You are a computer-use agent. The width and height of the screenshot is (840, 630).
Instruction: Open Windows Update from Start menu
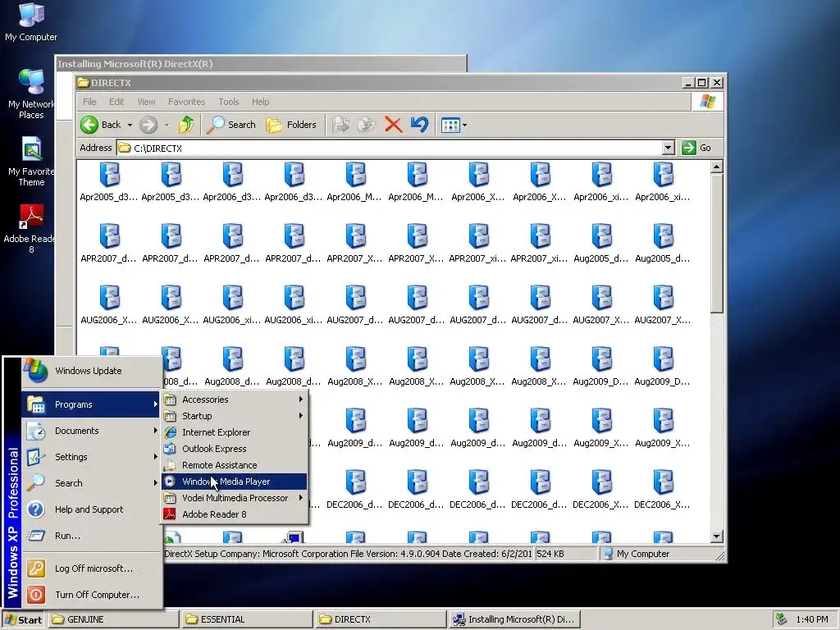point(92,370)
